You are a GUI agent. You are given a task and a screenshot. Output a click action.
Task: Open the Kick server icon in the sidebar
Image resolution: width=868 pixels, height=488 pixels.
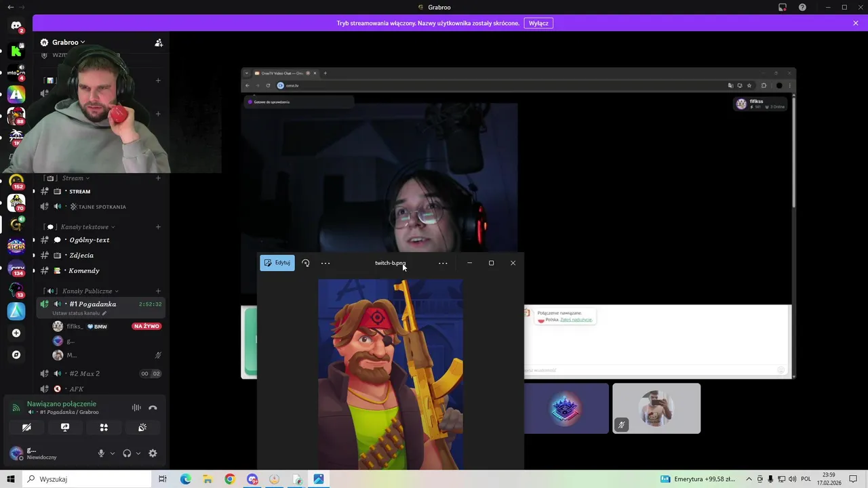pos(16,51)
